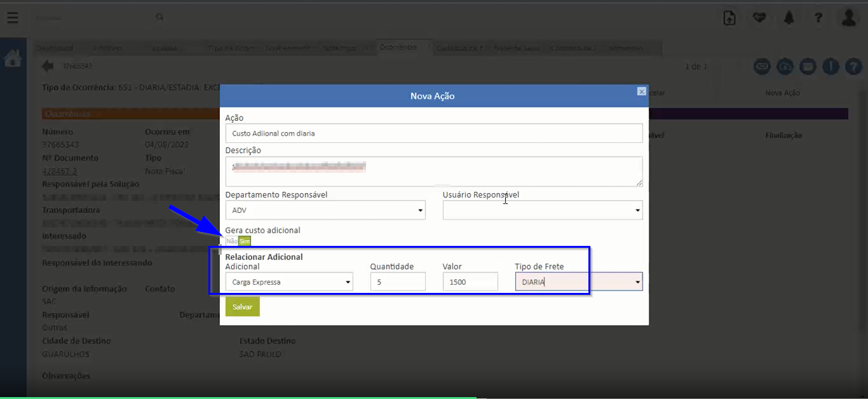Select the Ocorrência tab

398,48
